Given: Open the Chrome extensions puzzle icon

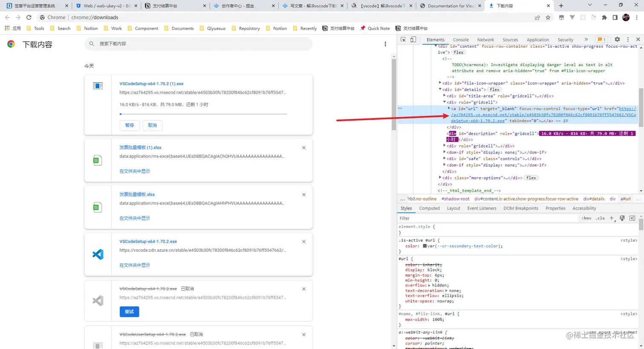Looking at the screenshot, I should (x=604, y=17).
